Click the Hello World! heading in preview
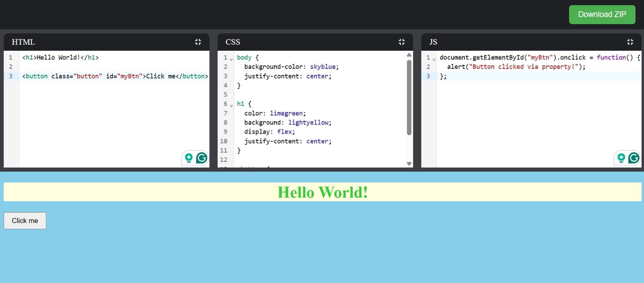 [322, 192]
